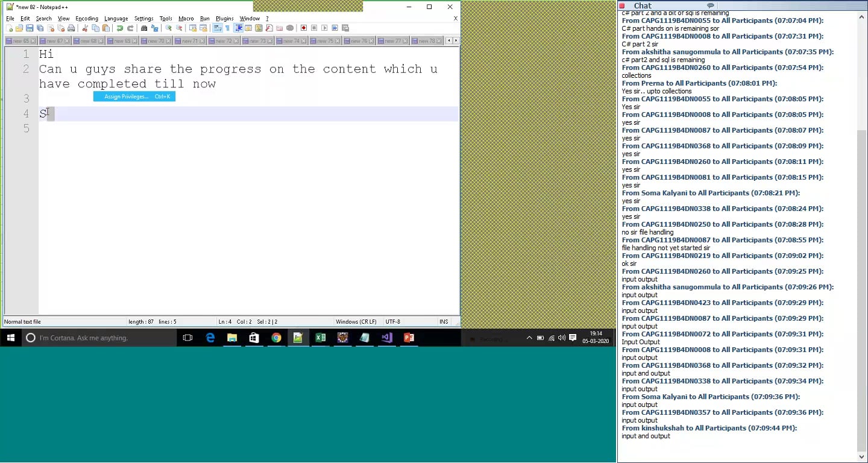Open Find with binoculars icon
868x463 pixels.
[x=144, y=28]
